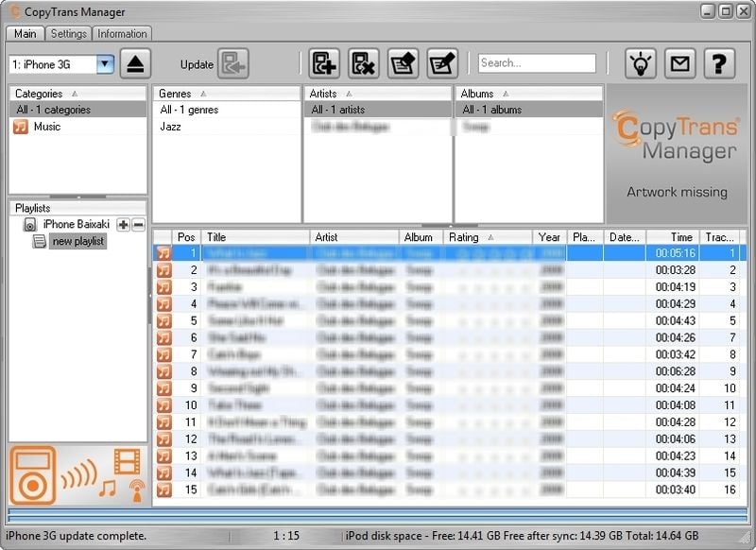Click the music note icon of track 15
The image size is (756, 550).
click(163, 490)
